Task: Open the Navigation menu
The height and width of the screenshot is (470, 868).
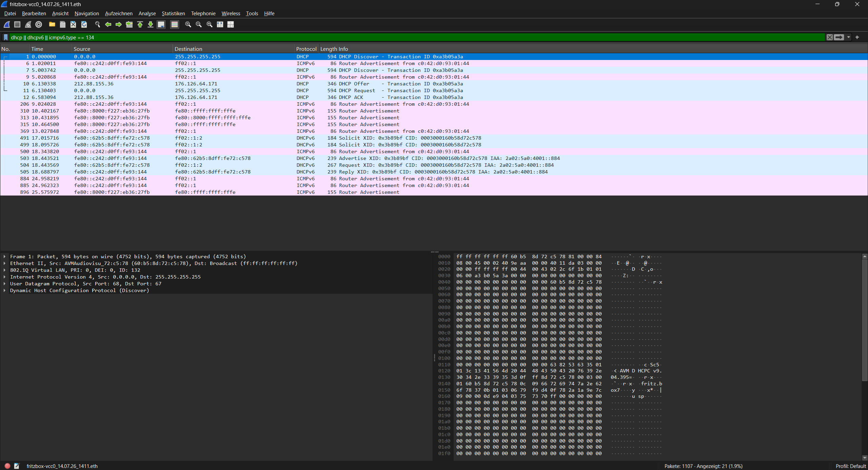Action: click(87, 14)
